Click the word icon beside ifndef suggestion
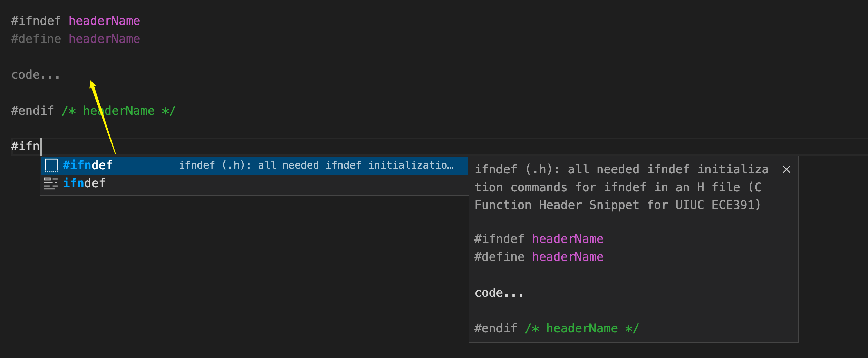Screen dimensions: 868x358 click(51, 183)
